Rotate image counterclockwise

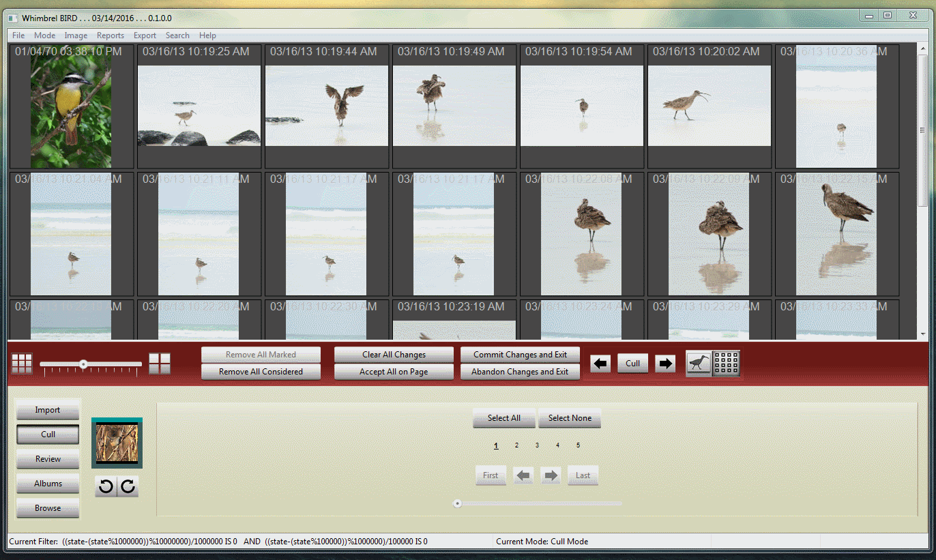pyautogui.click(x=106, y=486)
